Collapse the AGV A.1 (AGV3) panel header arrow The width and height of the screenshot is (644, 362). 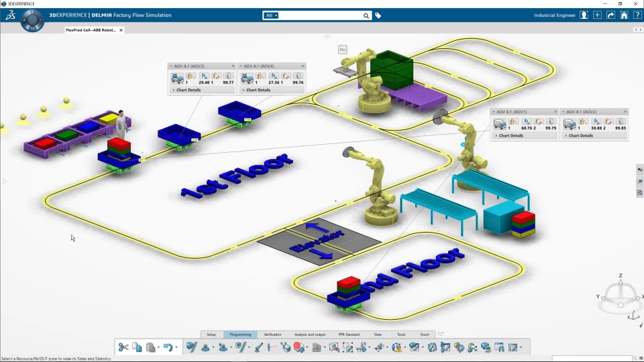[x=171, y=66]
